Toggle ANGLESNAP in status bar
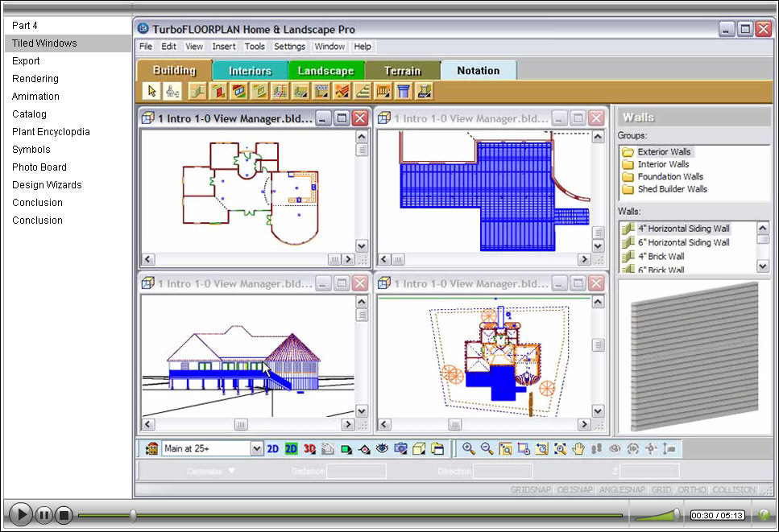This screenshot has width=779, height=532. click(x=622, y=490)
